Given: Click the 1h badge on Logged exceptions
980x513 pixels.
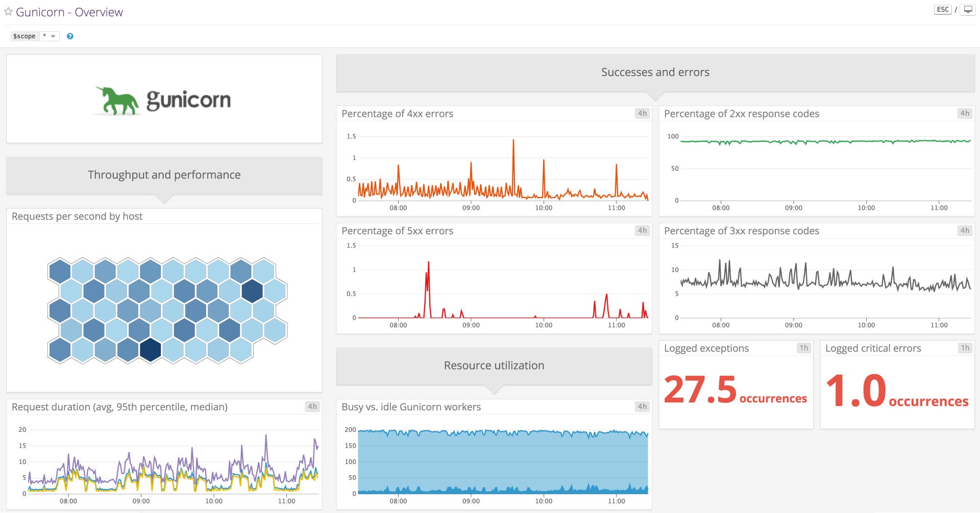Looking at the screenshot, I should pyautogui.click(x=804, y=348).
